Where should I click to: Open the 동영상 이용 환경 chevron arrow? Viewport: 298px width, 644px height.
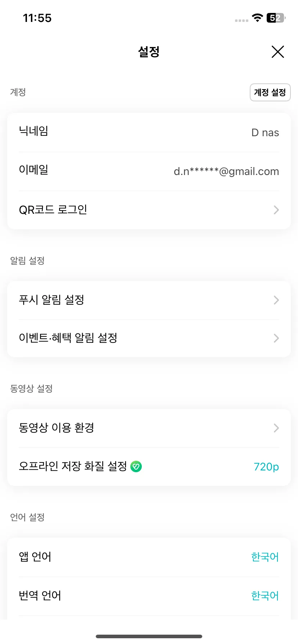(276, 428)
